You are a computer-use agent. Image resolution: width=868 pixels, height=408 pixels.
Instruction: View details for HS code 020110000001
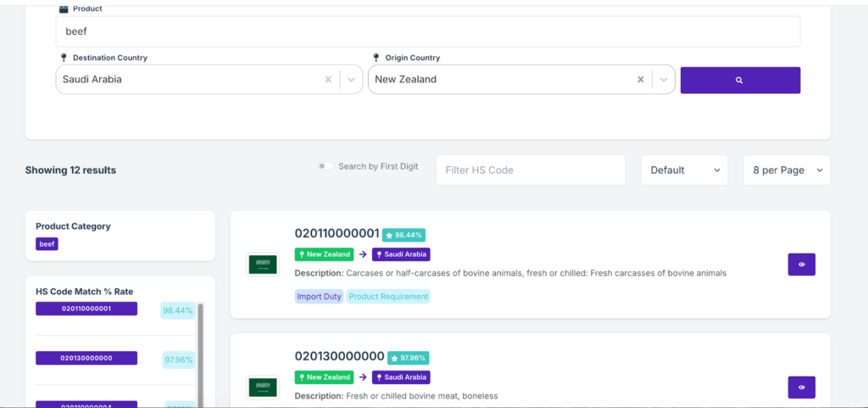tap(801, 265)
